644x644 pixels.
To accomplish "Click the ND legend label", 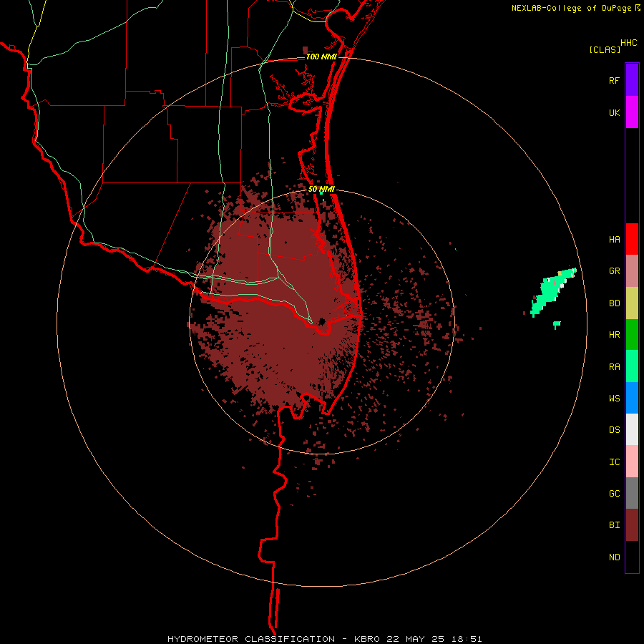I will 614,557.
